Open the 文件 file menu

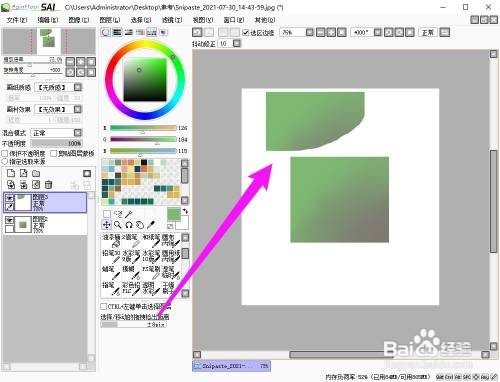pyautogui.click(x=17, y=20)
